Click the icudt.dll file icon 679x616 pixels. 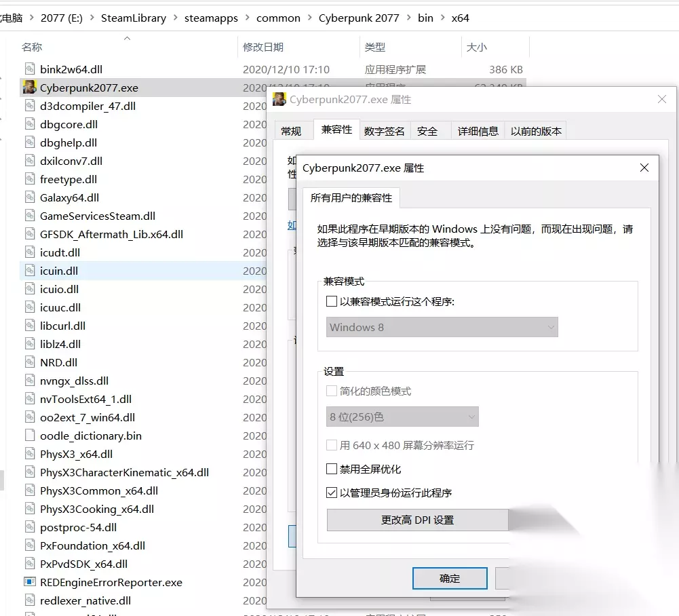29,252
